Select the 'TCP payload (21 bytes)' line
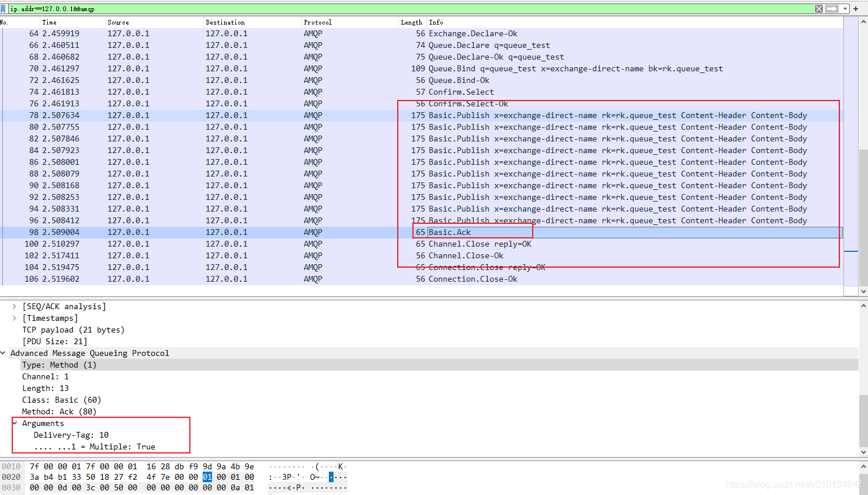 point(73,330)
